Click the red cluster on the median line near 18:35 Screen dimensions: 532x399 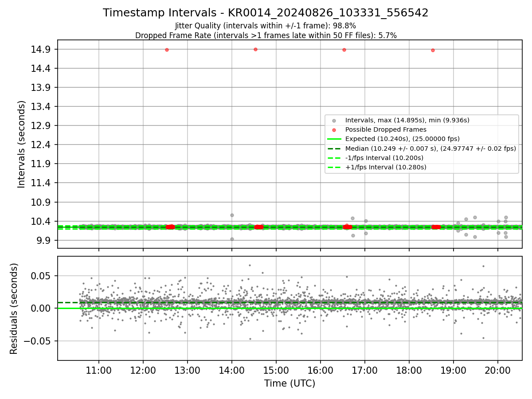[436, 227]
